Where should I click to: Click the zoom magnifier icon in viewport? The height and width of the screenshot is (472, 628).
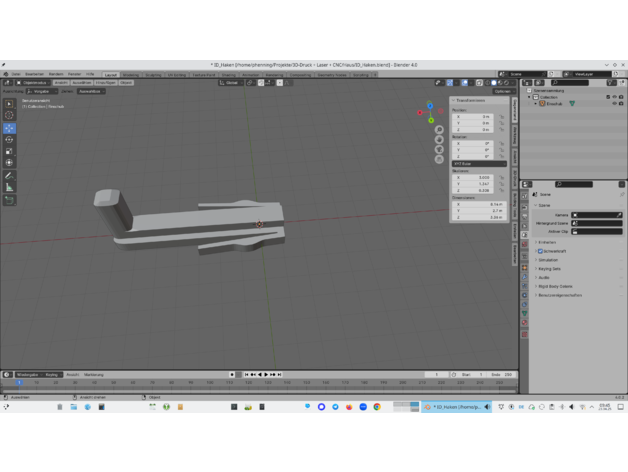point(439,129)
